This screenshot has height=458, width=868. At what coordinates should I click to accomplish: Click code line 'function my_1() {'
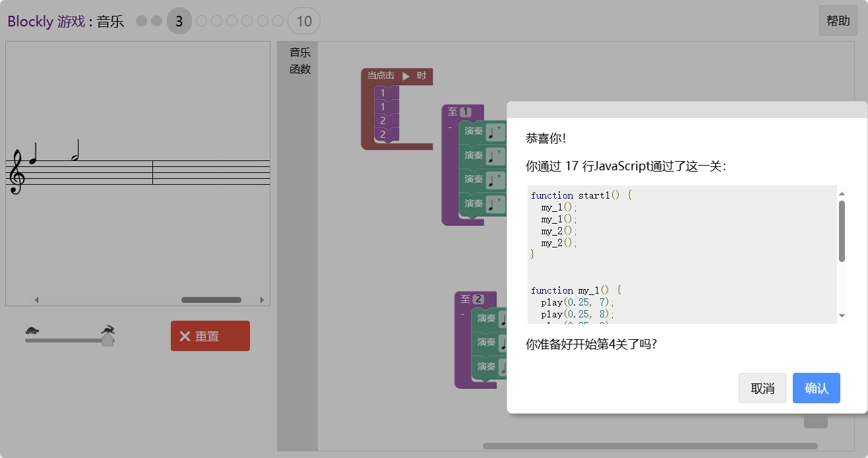576,290
